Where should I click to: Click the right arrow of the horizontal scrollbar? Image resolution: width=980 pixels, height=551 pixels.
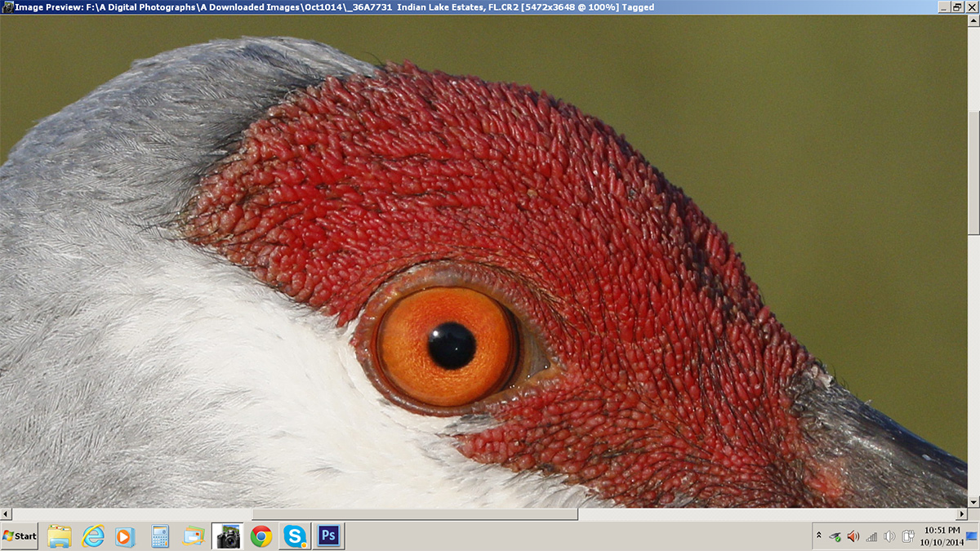pos(962,514)
